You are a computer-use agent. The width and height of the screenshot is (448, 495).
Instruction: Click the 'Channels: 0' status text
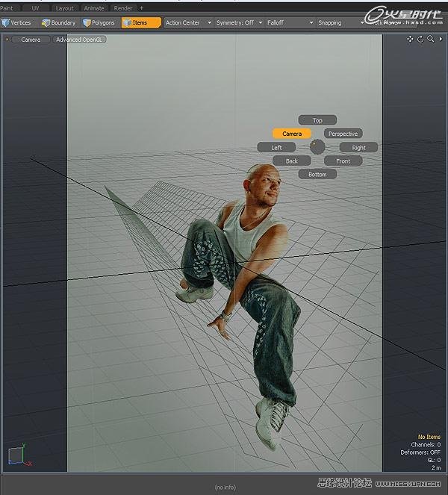(426, 444)
